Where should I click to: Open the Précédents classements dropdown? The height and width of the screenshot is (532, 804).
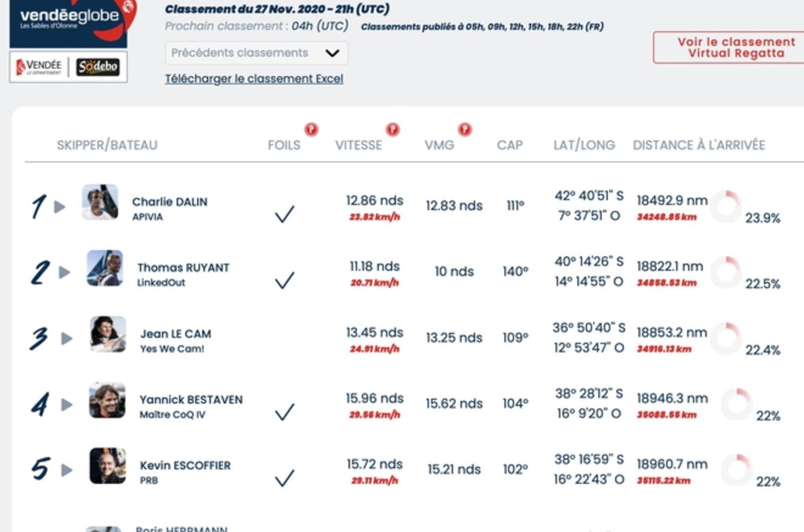(256, 53)
